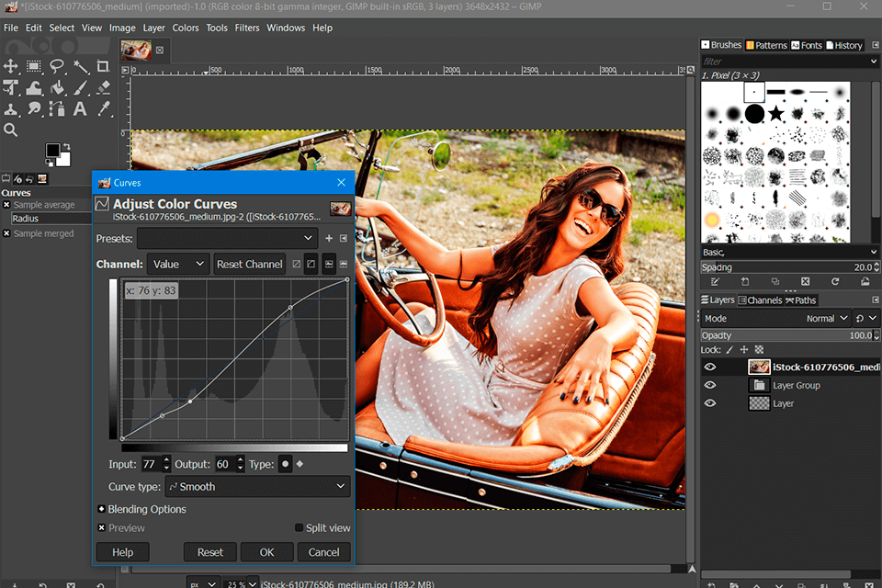Click the layer Opacity slider
The width and height of the screenshot is (882, 588).
[x=786, y=335]
